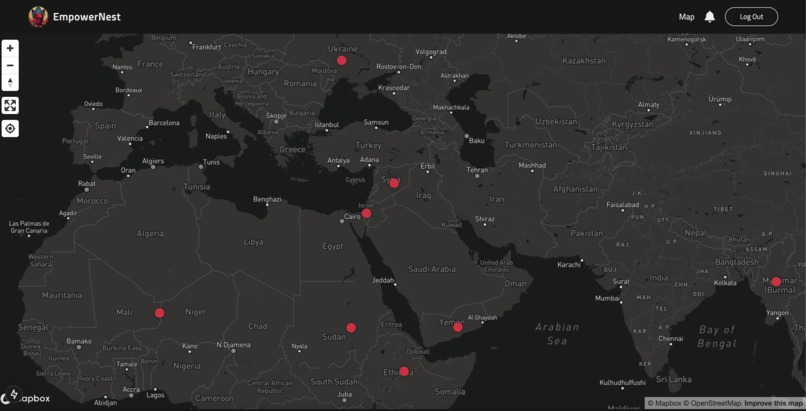The image size is (806, 411).
Task: Click the Turkmenistan label
Action: coord(531,145)
